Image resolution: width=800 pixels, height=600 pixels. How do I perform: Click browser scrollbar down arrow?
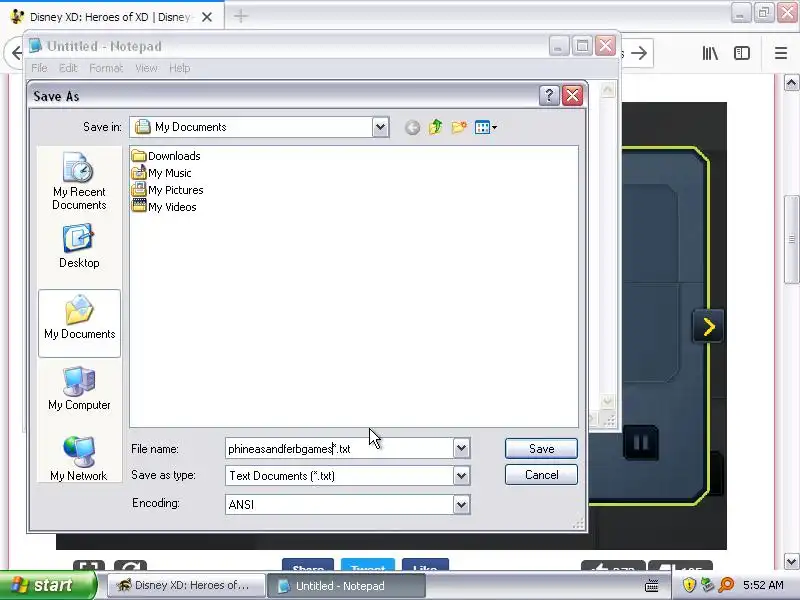click(x=791, y=561)
